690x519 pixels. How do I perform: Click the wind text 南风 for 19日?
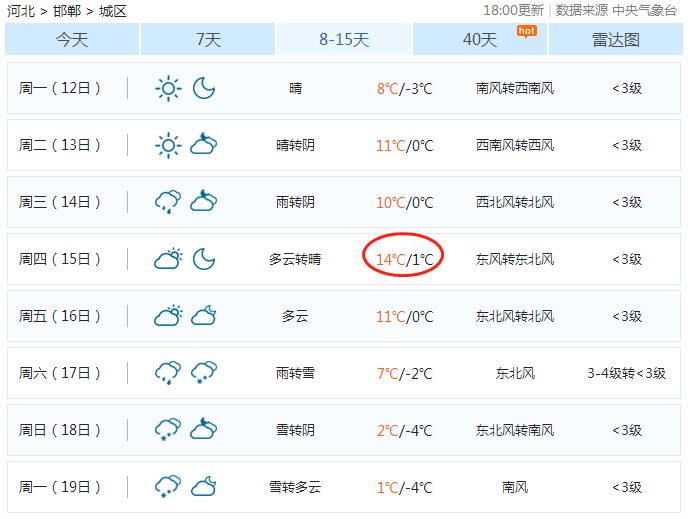(x=515, y=487)
